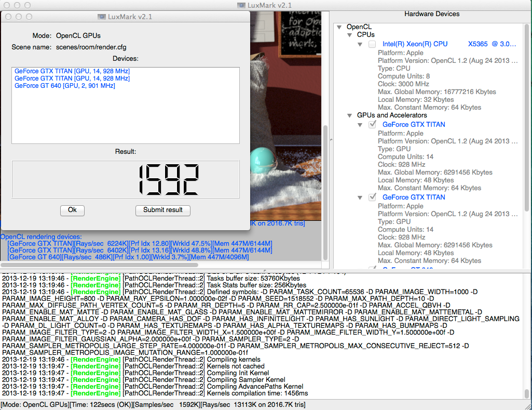The image size is (532, 410).
Task: Collapse first GeForce GTX TITAN details
Action: 360,125
